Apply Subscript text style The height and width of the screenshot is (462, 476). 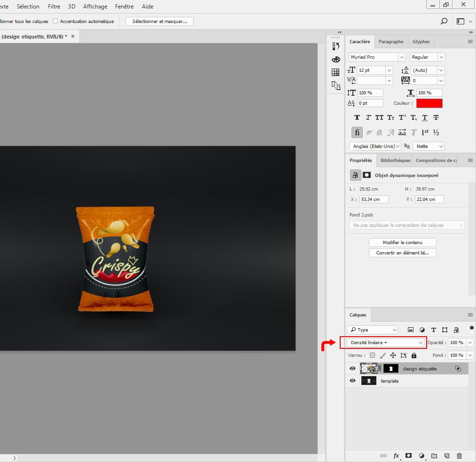click(414, 117)
